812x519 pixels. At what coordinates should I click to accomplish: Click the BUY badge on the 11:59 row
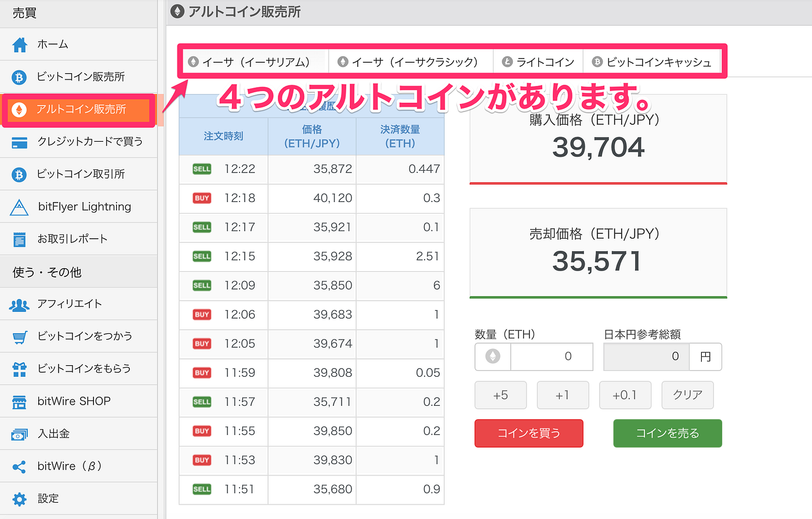(202, 373)
